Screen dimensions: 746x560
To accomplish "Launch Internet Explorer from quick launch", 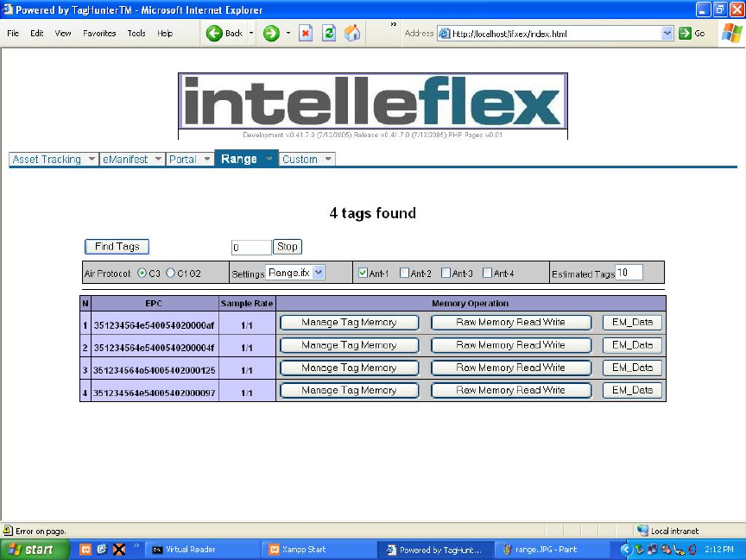I will (x=102, y=550).
